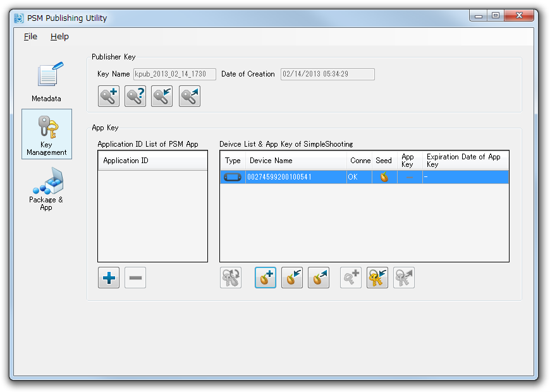Switch to Key Management panel

click(x=47, y=134)
